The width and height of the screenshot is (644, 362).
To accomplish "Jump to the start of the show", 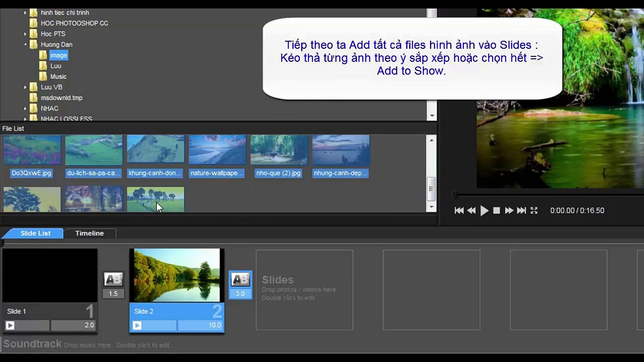I will click(459, 211).
